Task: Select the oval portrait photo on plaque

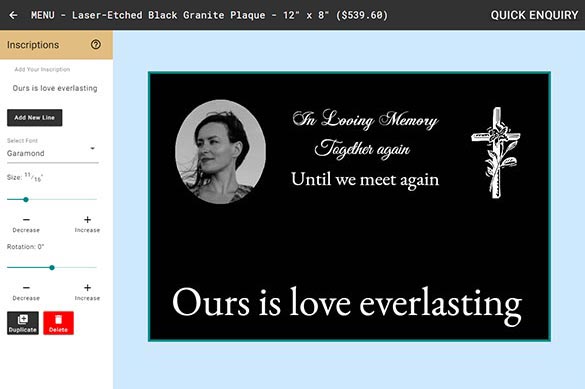Action: coord(220,151)
